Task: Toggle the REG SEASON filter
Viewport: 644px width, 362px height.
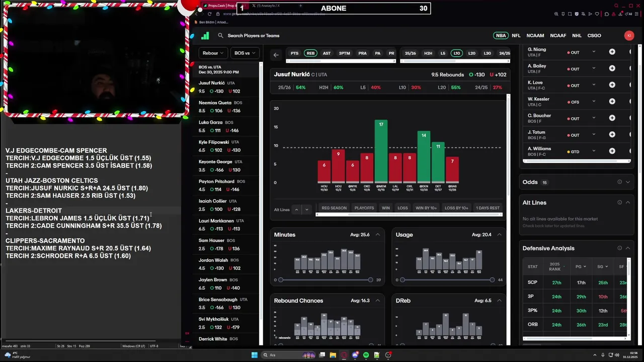Action: pyautogui.click(x=334, y=208)
